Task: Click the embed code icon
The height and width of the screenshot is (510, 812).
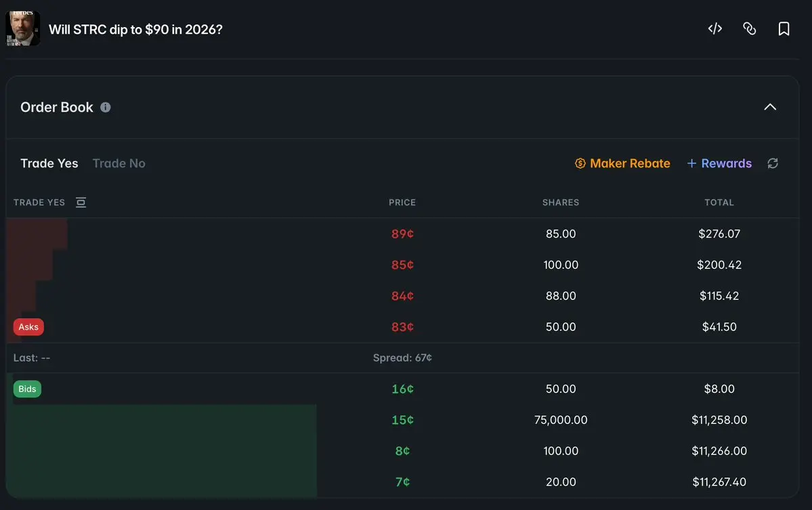Action: coord(715,28)
